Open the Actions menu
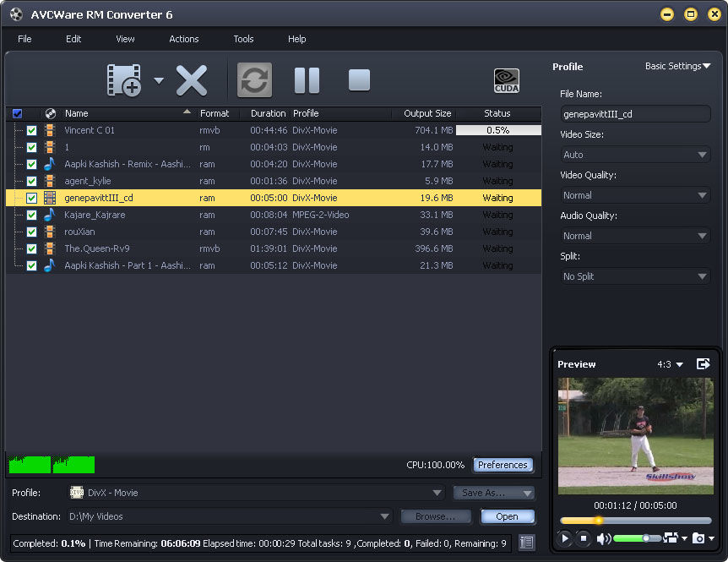The height and width of the screenshot is (562, 728). (x=184, y=39)
